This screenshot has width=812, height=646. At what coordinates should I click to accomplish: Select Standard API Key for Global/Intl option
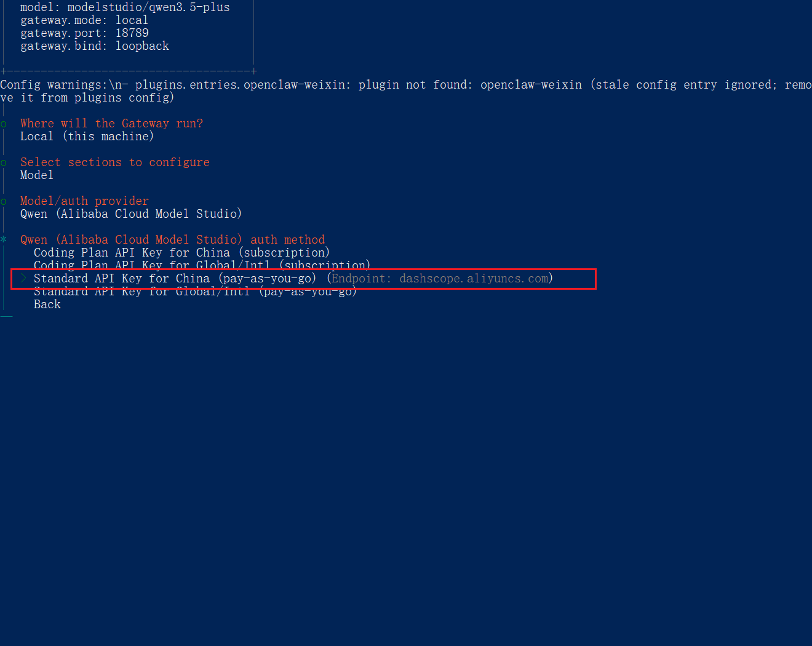point(195,292)
